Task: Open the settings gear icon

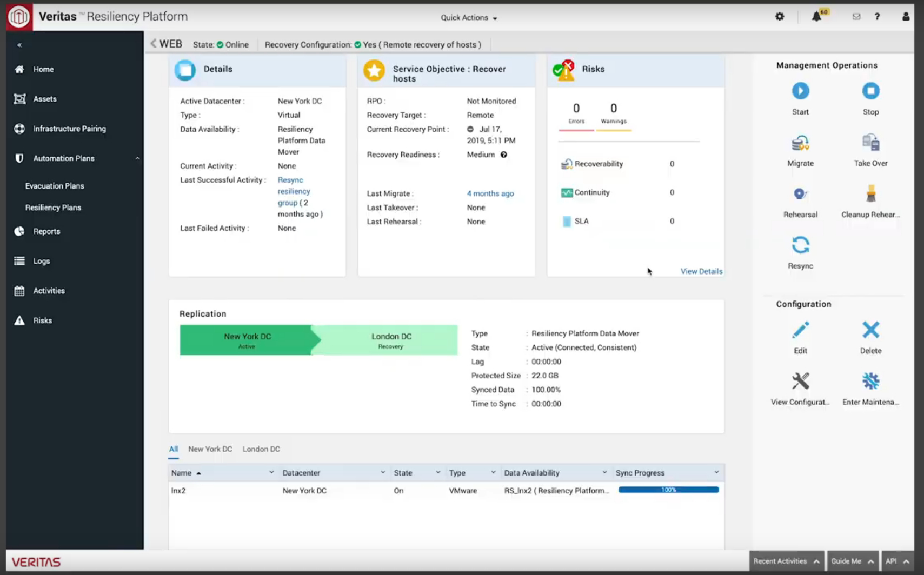Action: click(780, 17)
